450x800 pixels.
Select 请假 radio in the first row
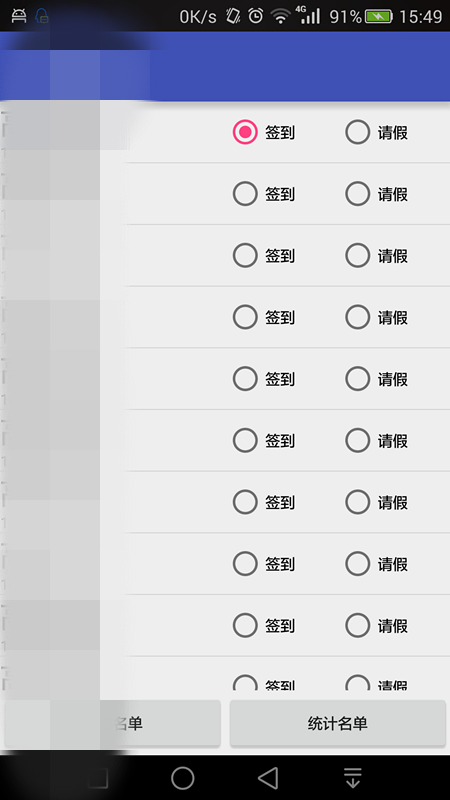coord(377,133)
